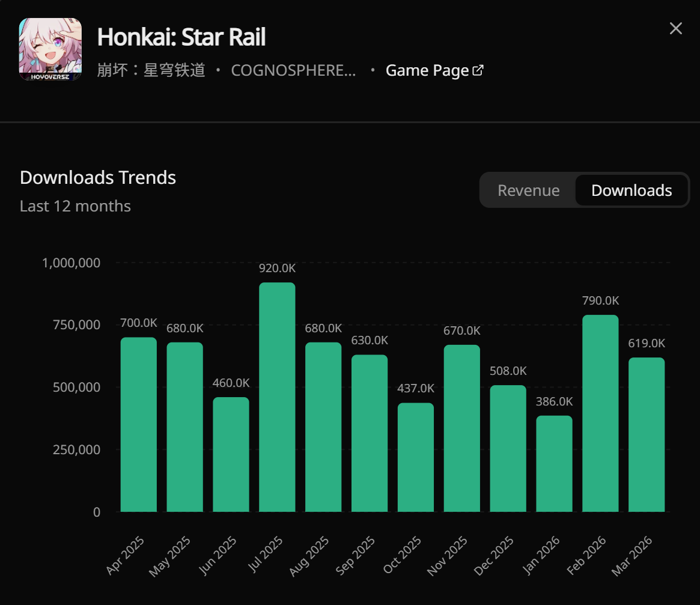Click the external link icon beside Game Page

[478, 70]
